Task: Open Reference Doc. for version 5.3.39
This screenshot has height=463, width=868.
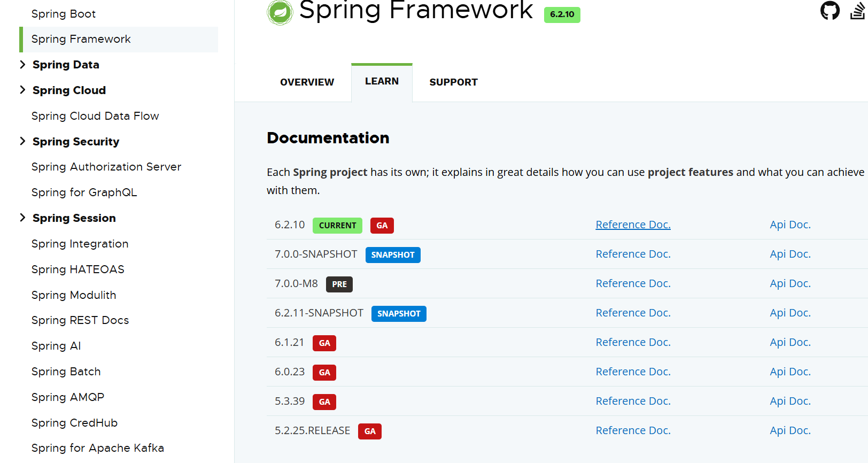Action: tap(633, 401)
